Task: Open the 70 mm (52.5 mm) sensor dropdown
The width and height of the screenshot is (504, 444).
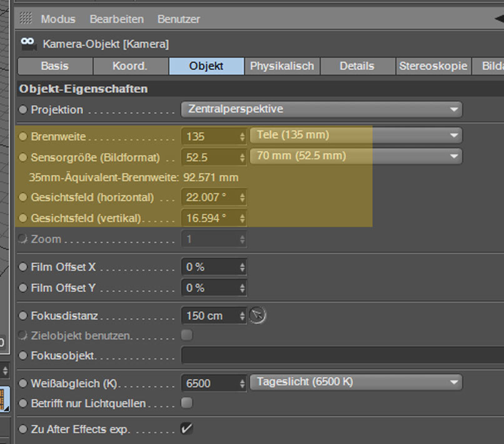Action: coord(356,156)
